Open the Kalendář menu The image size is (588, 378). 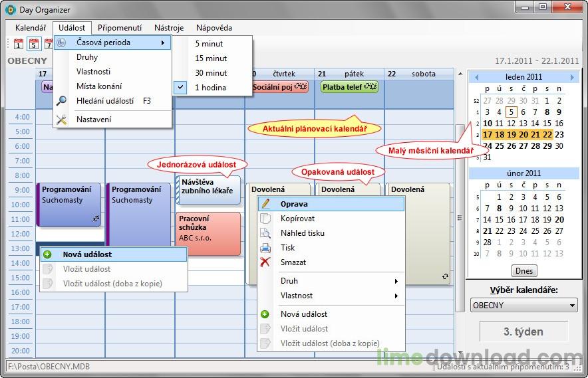[31, 28]
